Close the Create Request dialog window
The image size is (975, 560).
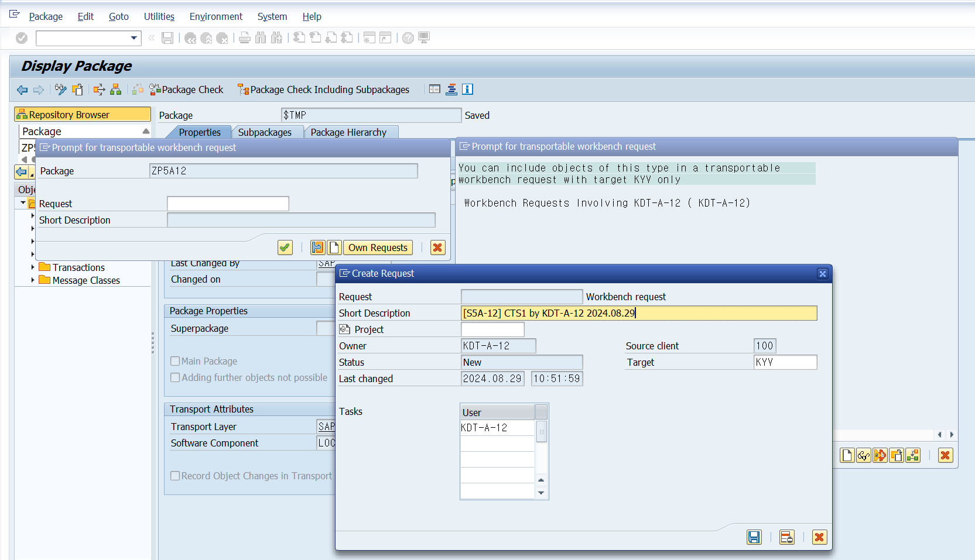(x=823, y=273)
